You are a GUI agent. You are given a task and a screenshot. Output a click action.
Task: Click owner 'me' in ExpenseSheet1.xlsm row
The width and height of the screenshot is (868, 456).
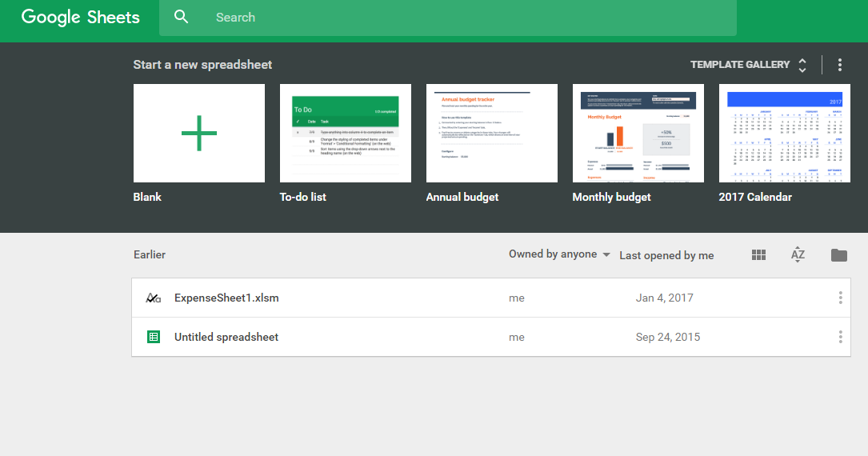click(517, 298)
